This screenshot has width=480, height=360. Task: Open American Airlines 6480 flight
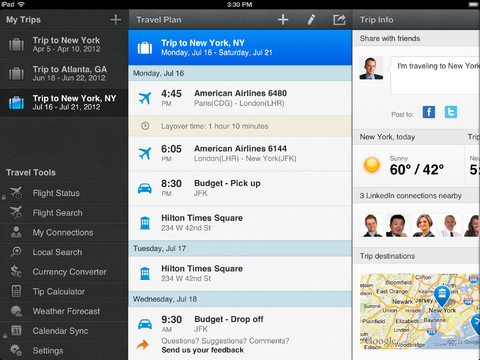(x=240, y=98)
